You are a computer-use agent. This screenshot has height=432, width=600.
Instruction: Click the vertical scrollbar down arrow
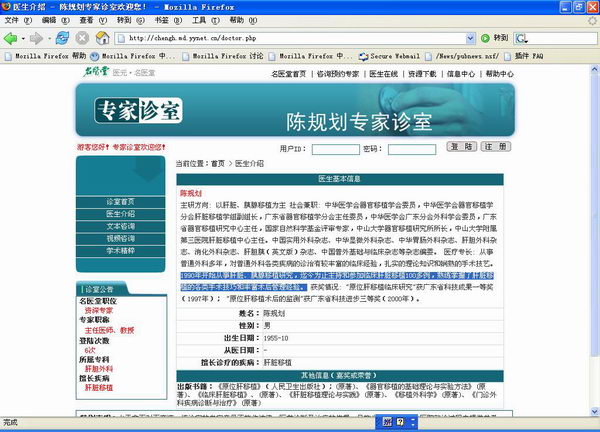[595, 411]
